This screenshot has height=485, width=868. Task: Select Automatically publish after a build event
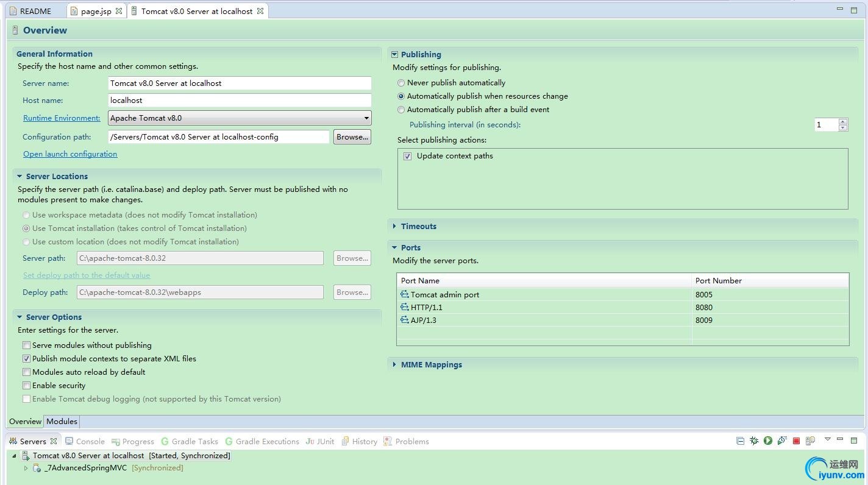coord(401,110)
